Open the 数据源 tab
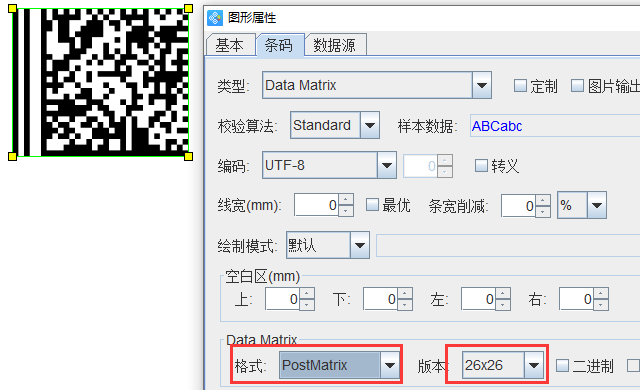640x390 pixels. 335,45
